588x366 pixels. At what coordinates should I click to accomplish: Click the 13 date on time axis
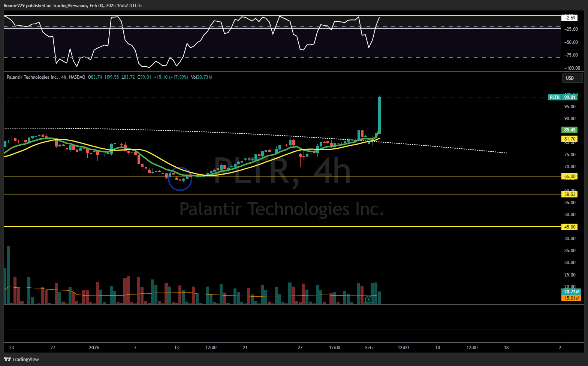pyautogui.click(x=177, y=348)
